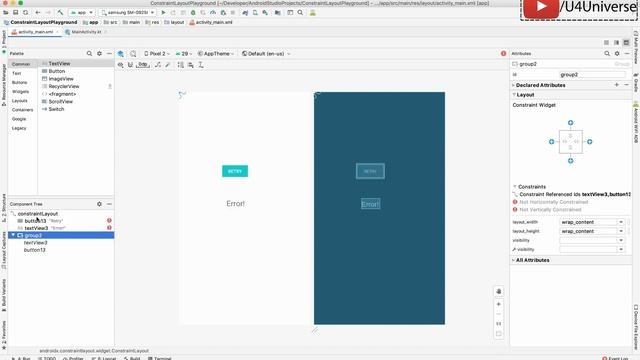Toggle Autoconnect magnet icon
This screenshot has width=640, height=360.
(x=130, y=65)
